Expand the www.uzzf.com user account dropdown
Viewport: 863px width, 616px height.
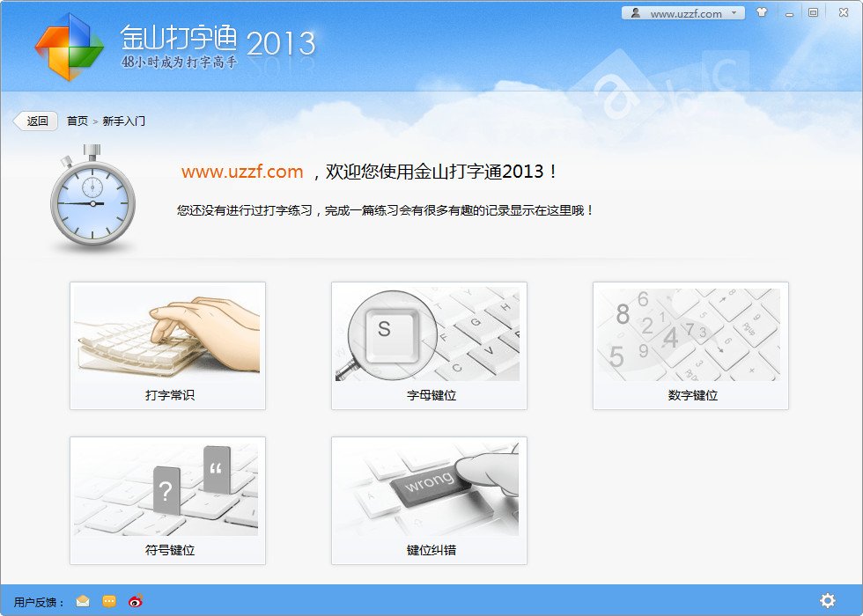point(683,13)
